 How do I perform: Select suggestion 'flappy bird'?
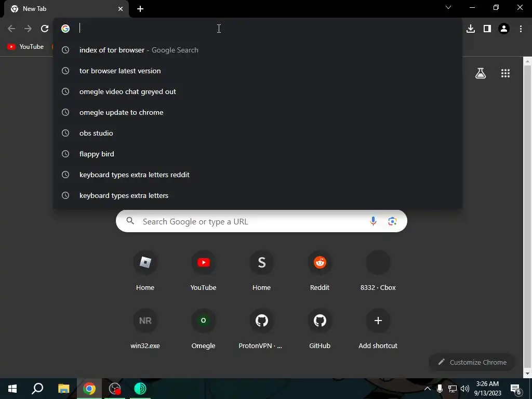pyautogui.click(x=258, y=154)
